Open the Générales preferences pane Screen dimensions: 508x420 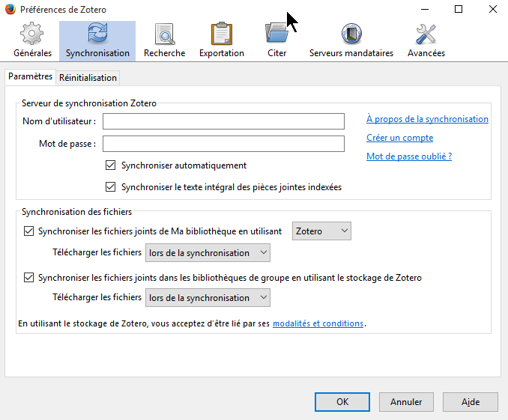(32, 40)
